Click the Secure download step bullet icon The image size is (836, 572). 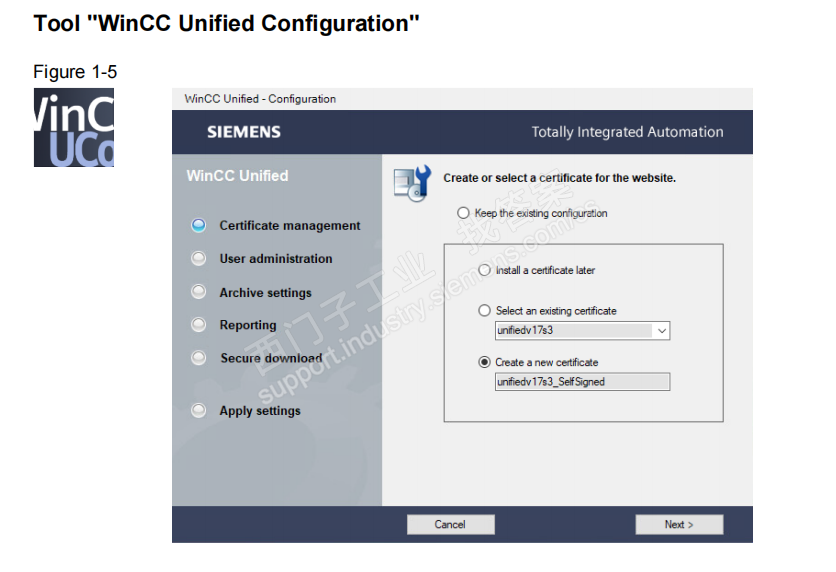[x=199, y=358]
